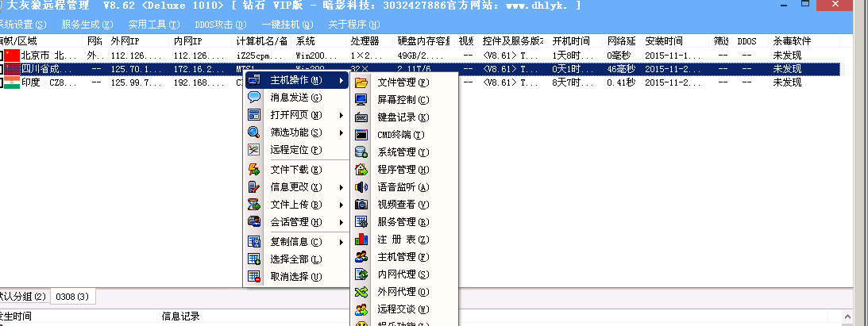
Task: Open the 关于程序(H) menu
Action: 354,25
